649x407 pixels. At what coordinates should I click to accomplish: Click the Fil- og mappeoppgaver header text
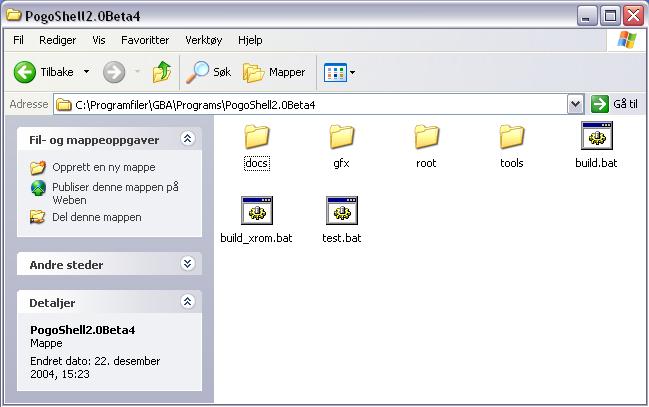(x=94, y=140)
